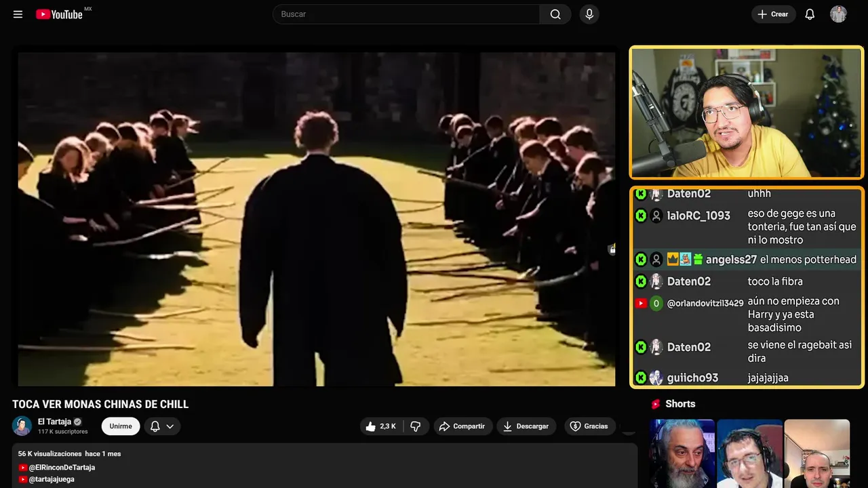Click chat message 'jajajajjaa'
This screenshot has height=488, width=868.
[768, 378]
